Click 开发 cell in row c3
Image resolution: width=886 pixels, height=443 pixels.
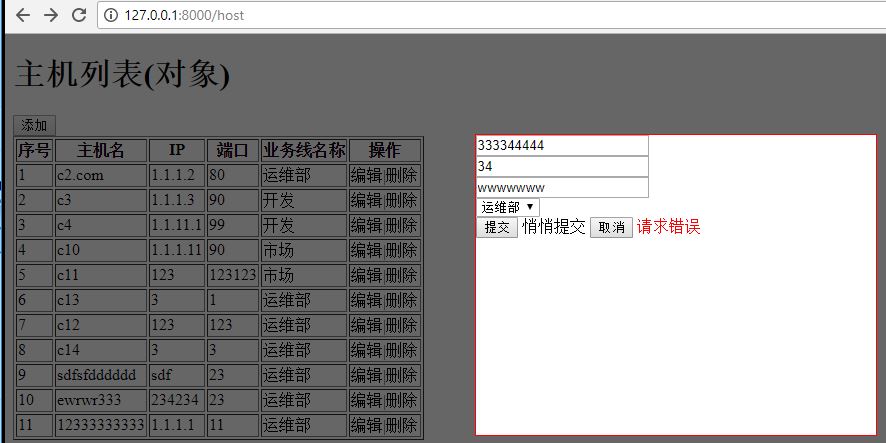(x=304, y=200)
